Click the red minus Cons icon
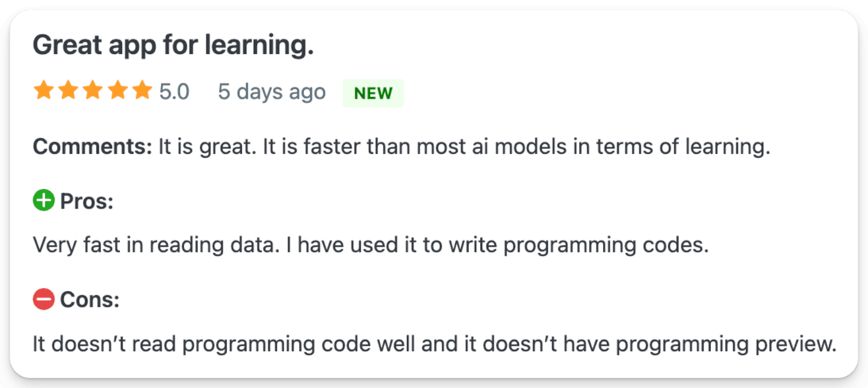This screenshot has height=388, width=868. tap(44, 299)
